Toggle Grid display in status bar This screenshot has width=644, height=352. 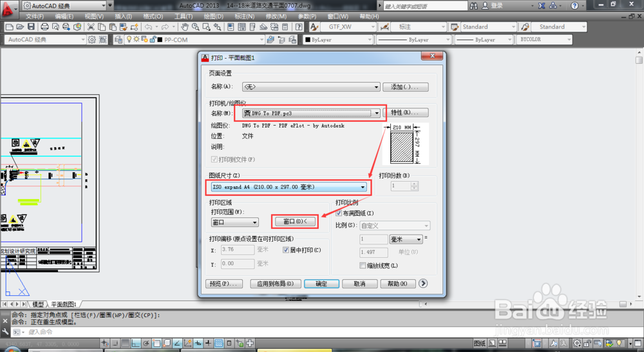point(126,343)
